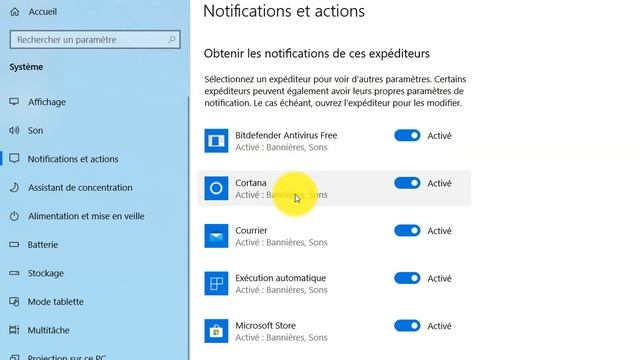Click the Bitdefender Antivirus Free app icon

(216, 140)
